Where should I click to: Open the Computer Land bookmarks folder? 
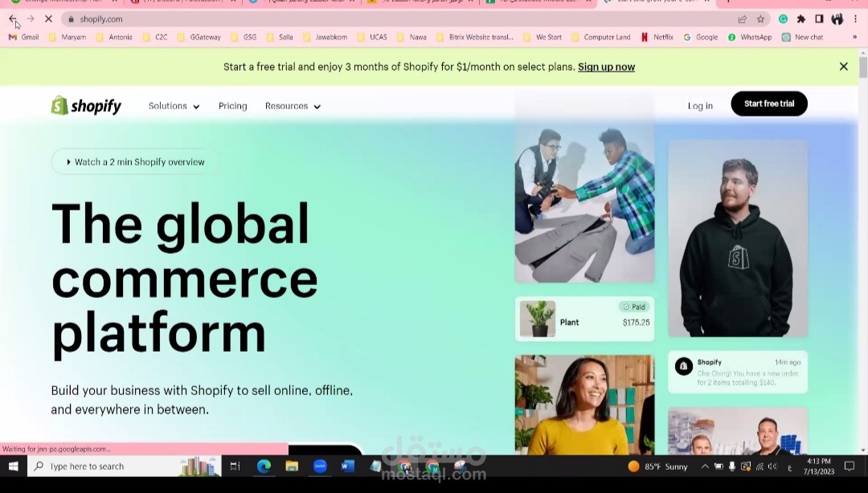pos(601,37)
